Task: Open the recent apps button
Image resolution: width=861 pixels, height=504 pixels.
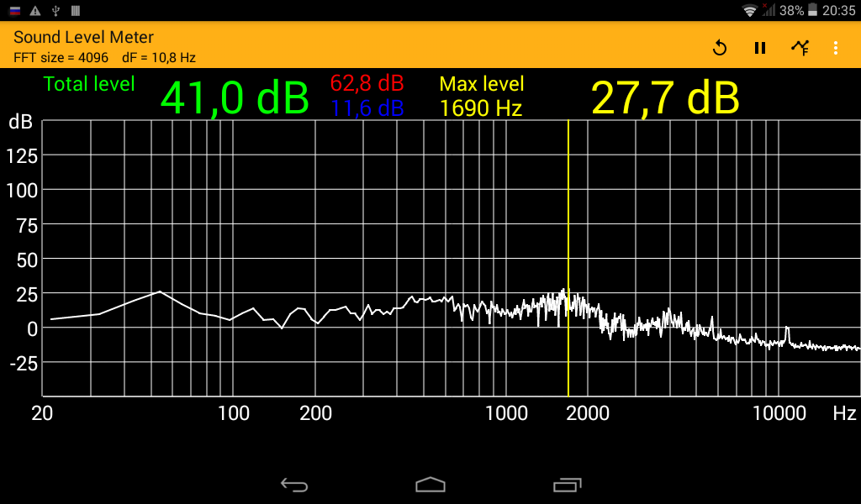Action: tap(568, 485)
